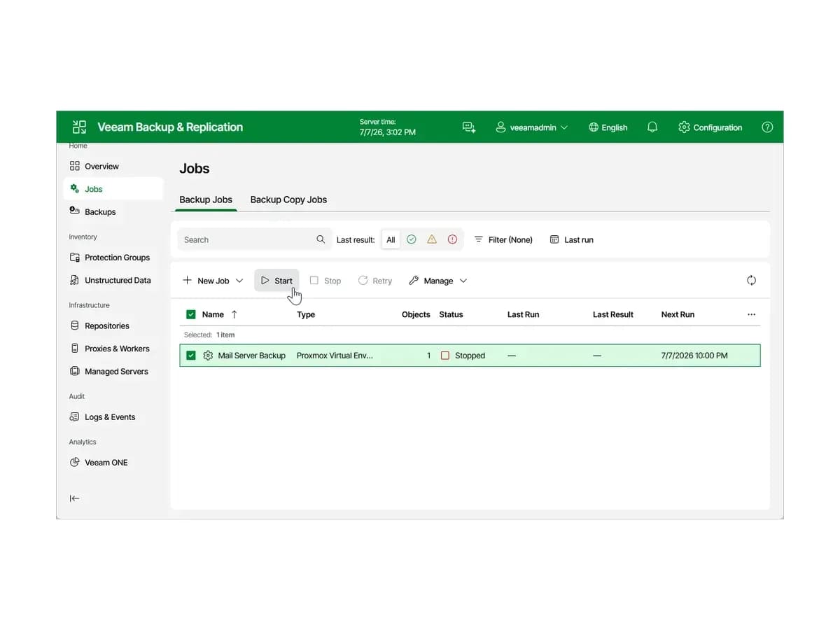Click the Veeam ONE pie chart icon

pos(75,463)
